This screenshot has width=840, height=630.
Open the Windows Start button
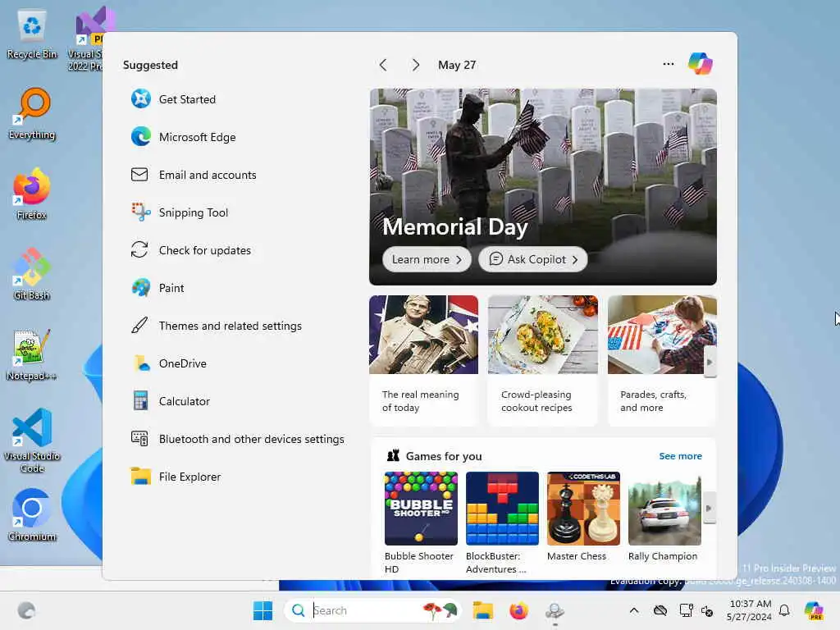coord(262,610)
